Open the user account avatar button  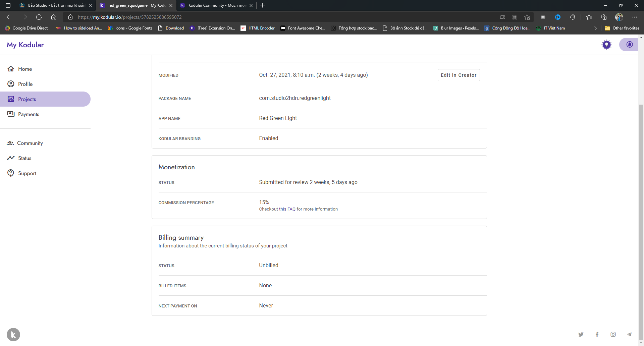[629, 45]
